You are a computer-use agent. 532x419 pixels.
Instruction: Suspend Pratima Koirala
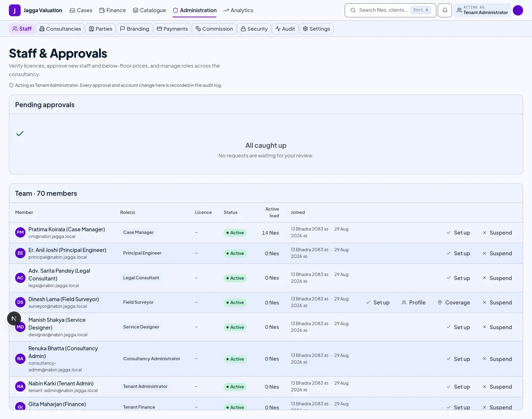tap(497, 233)
